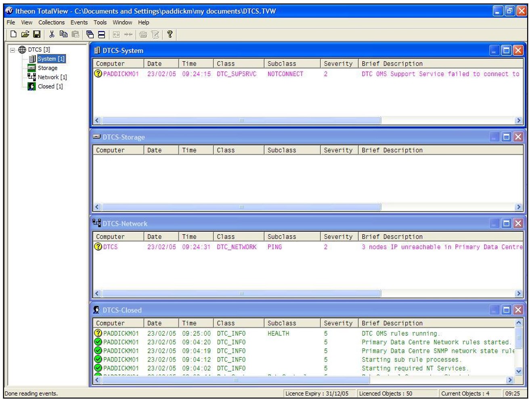The image size is (532, 400).
Task: Click the New document toolbar icon
Action: (x=13, y=34)
